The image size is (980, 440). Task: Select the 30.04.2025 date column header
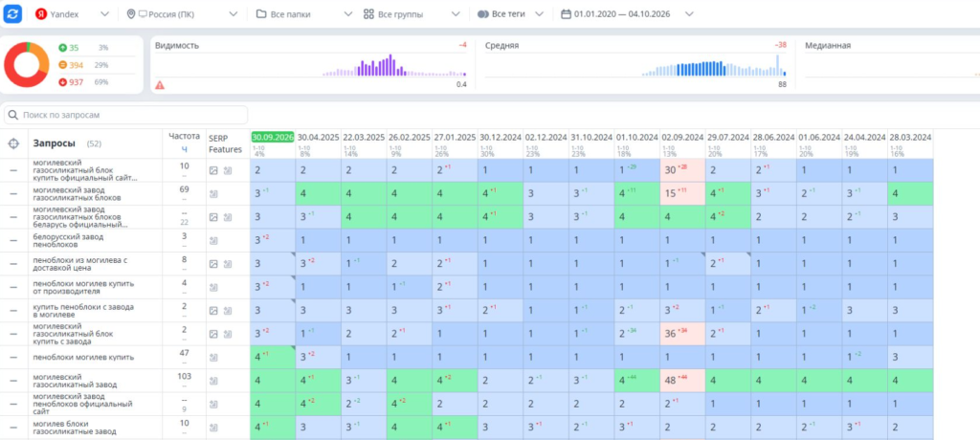pyautogui.click(x=318, y=137)
